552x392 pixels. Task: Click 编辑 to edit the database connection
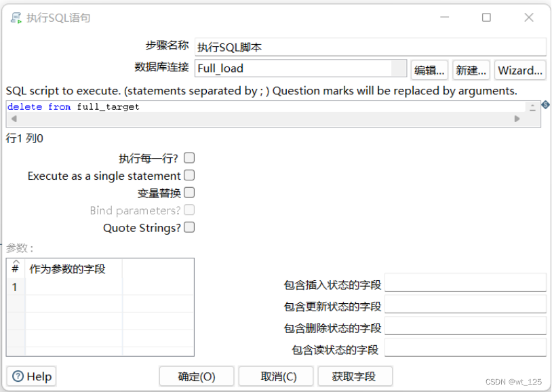click(x=429, y=68)
